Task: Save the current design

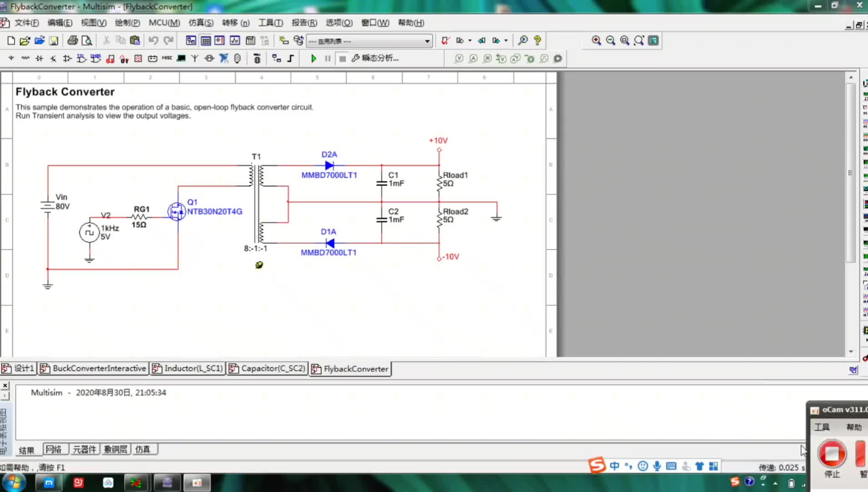Action: 53,41
